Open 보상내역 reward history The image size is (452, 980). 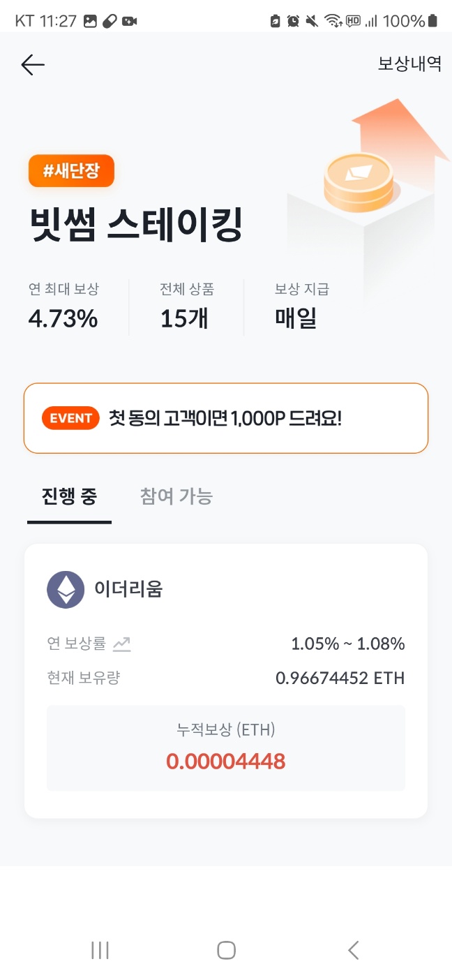409,64
